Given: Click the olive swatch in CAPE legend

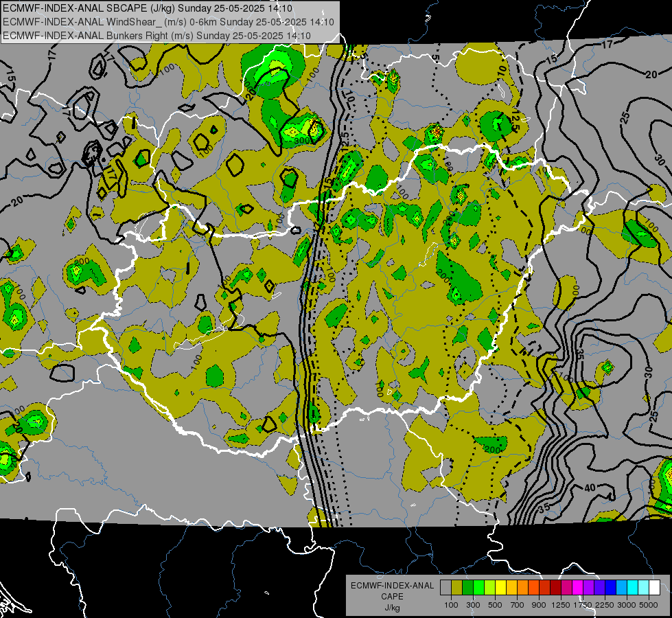Looking at the screenshot, I should 457,587.
